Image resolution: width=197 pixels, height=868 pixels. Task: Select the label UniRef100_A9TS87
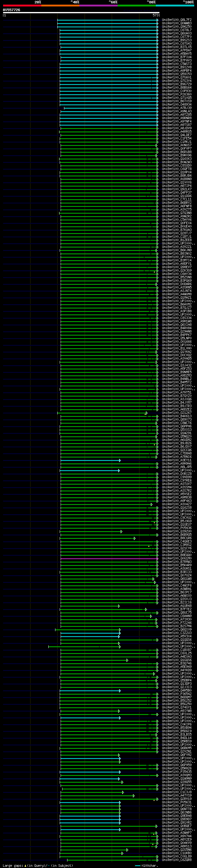click(x=177, y=125)
